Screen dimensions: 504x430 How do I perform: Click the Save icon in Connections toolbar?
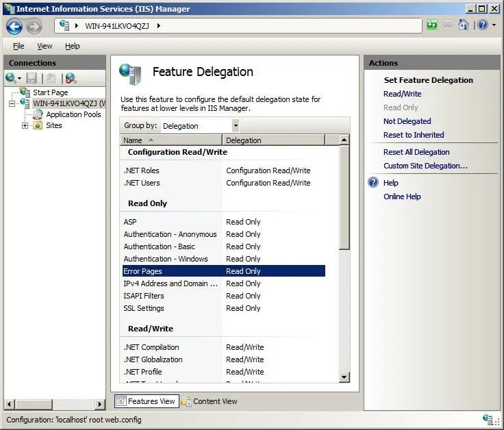(x=32, y=78)
